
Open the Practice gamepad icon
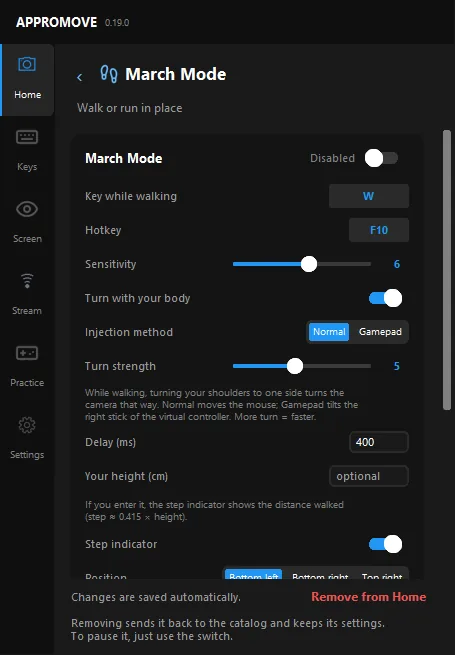coord(27,353)
